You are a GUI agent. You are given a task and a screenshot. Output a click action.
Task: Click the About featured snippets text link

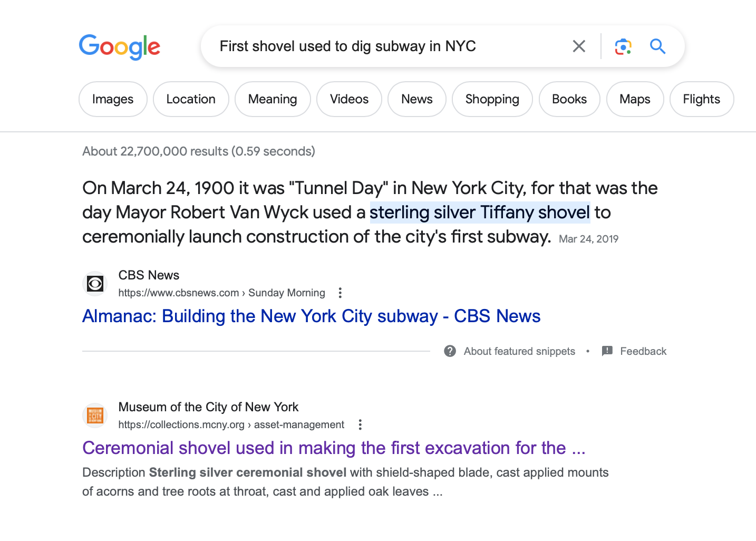519,351
